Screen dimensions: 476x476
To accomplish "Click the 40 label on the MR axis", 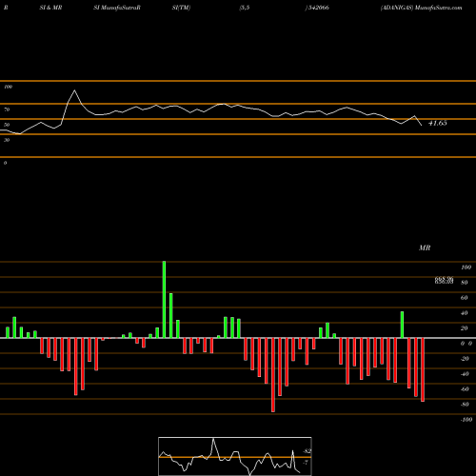I will coord(465,313).
